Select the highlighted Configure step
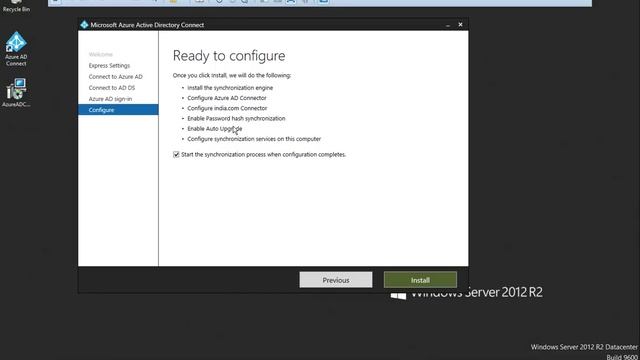 click(118, 110)
